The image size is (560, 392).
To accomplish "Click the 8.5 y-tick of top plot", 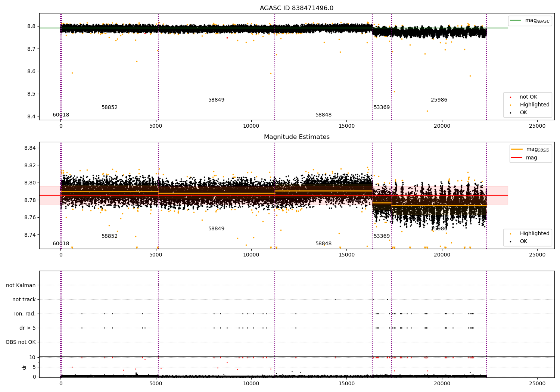I will coord(31,94).
